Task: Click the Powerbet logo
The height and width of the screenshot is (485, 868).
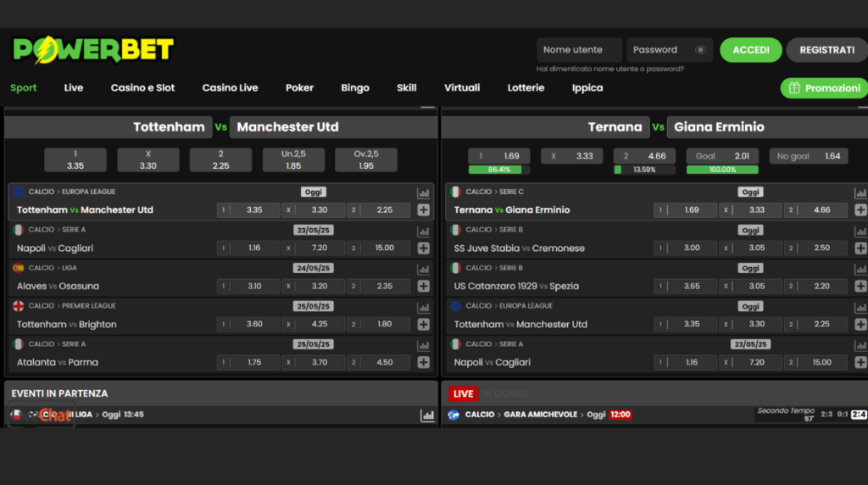Action: [93, 50]
